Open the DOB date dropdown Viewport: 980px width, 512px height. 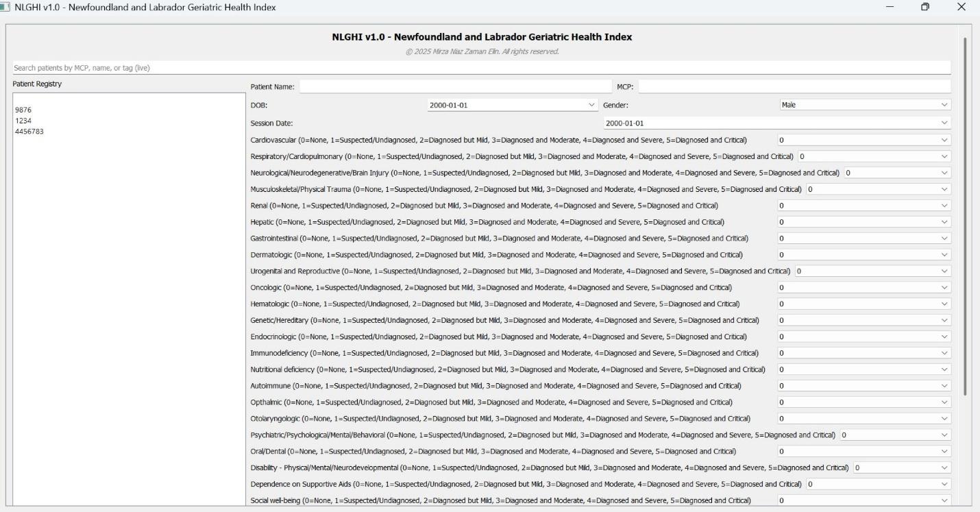pos(513,105)
